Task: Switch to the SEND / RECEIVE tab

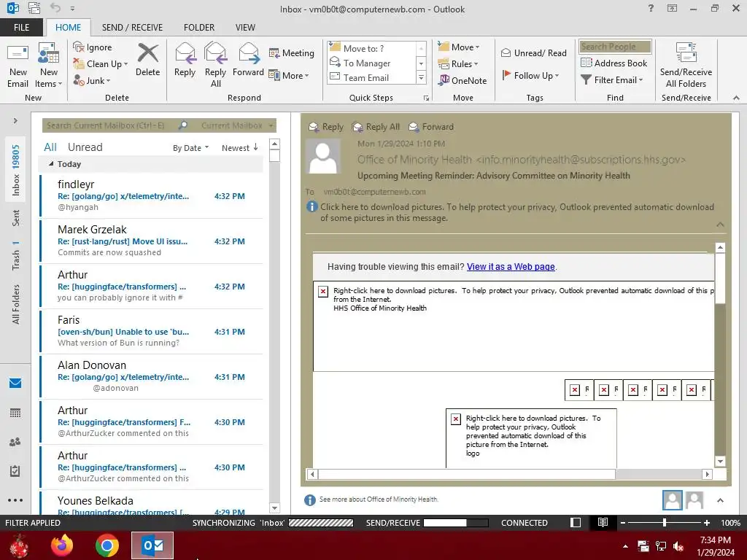Action: pos(132,28)
